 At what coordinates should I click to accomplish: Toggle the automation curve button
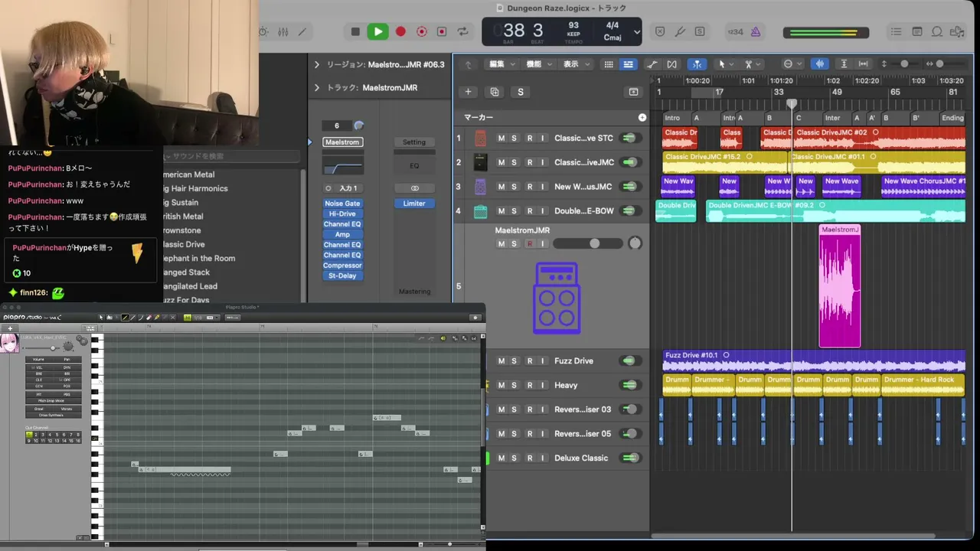652,64
